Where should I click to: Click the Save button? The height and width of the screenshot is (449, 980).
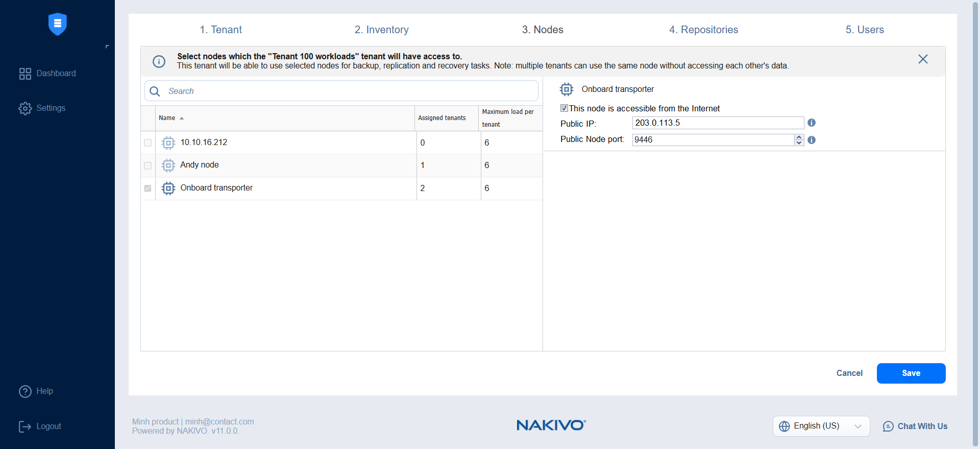coord(911,373)
